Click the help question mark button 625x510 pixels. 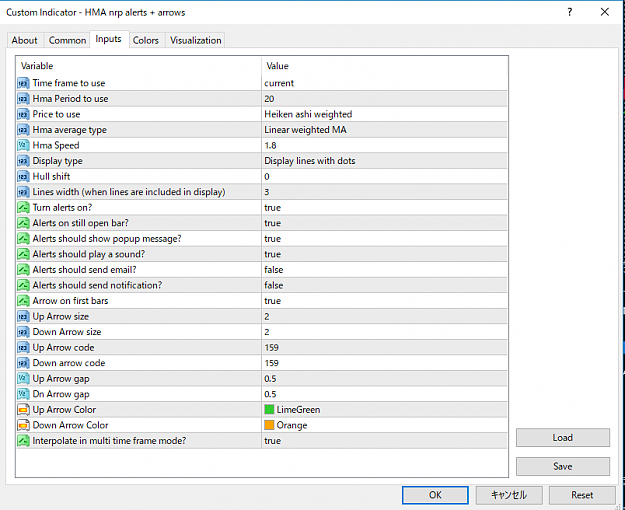coord(570,12)
